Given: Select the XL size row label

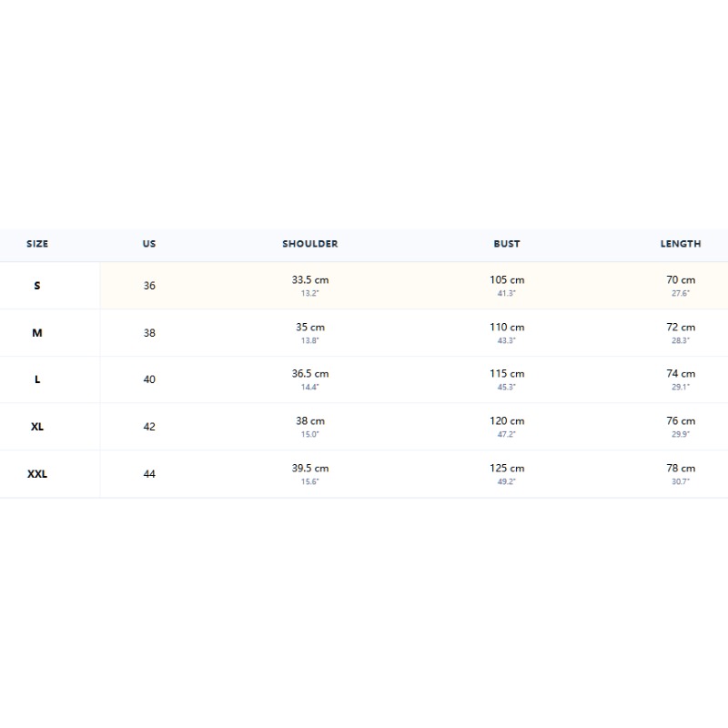Looking at the screenshot, I should click(37, 427).
